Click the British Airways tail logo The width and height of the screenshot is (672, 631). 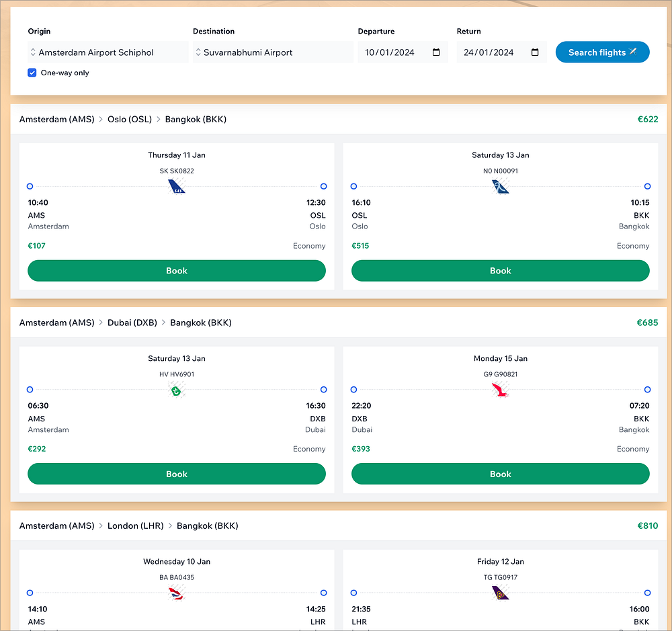click(177, 593)
